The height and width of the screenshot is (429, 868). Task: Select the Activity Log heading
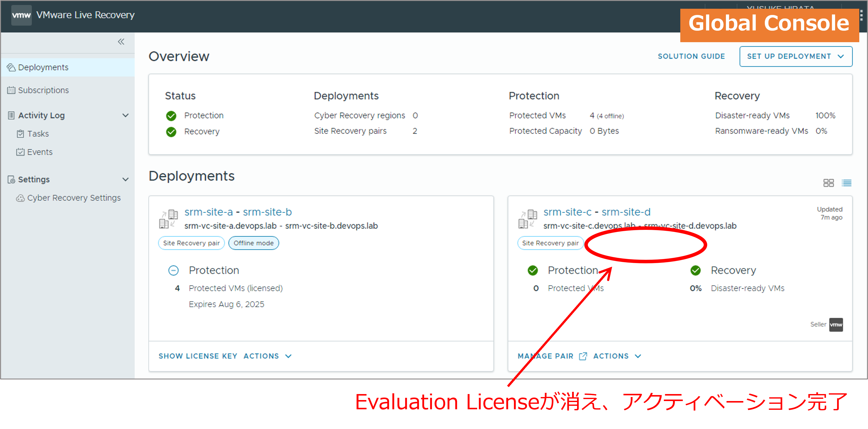pos(41,115)
